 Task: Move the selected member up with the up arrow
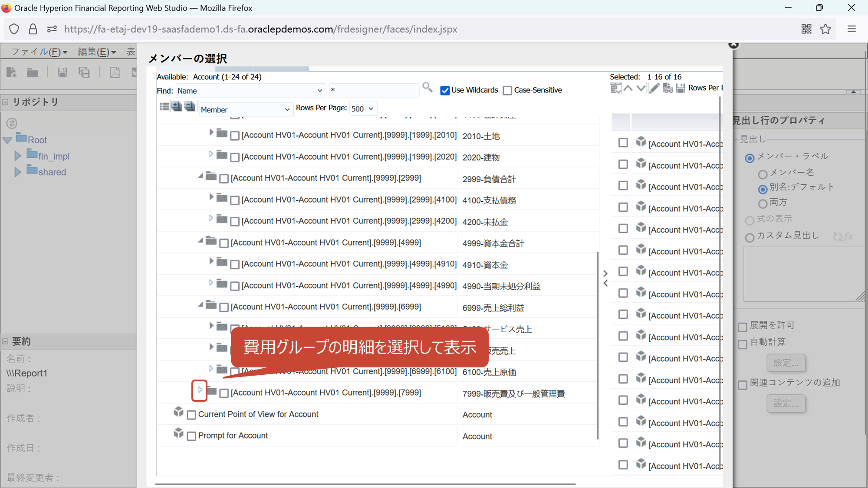click(628, 88)
